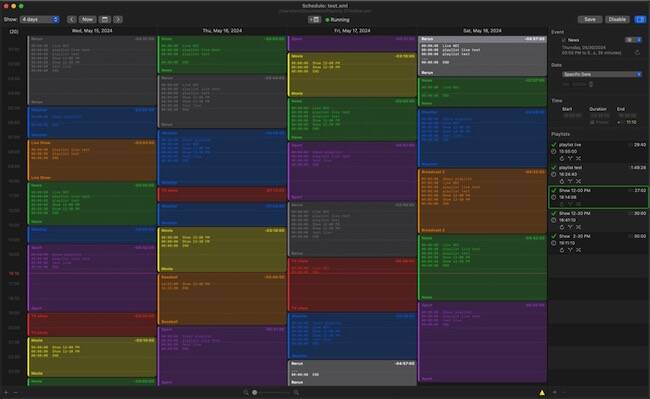This screenshot has width=650, height=399.
Task: Toggle the Show 12:30 PM checkmark
Action: point(554,213)
